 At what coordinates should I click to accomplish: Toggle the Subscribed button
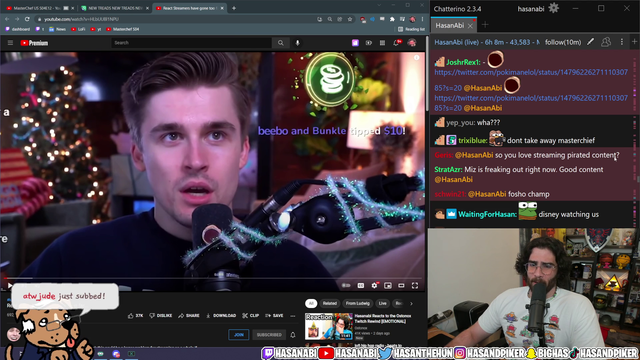tap(269, 335)
